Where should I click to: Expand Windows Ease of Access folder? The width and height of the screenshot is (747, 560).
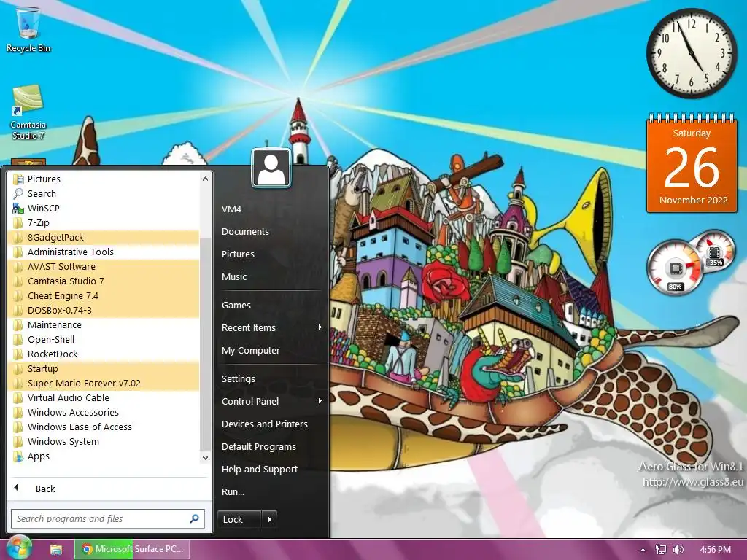pyautogui.click(x=104, y=427)
